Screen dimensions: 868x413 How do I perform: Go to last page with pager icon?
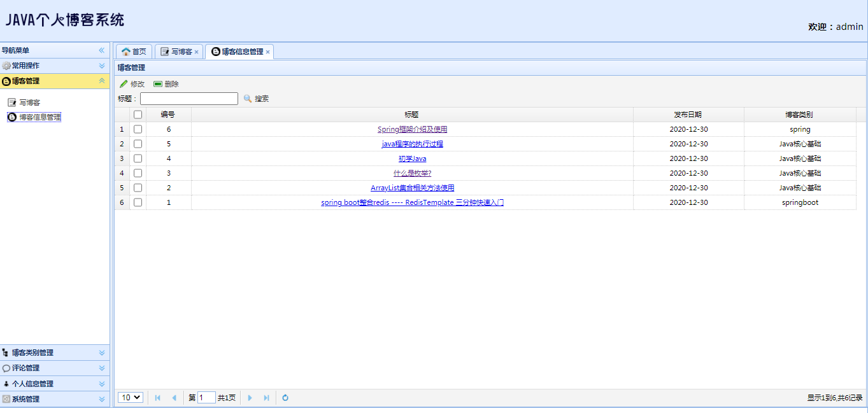[266, 398]
